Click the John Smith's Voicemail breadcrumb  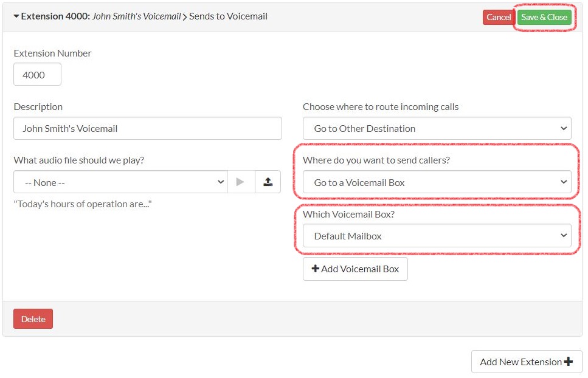pos(136,16)
